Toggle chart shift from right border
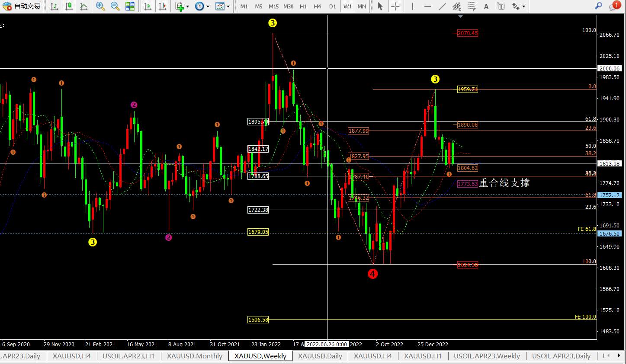This screenshot has height=364, width=626. 162,6
